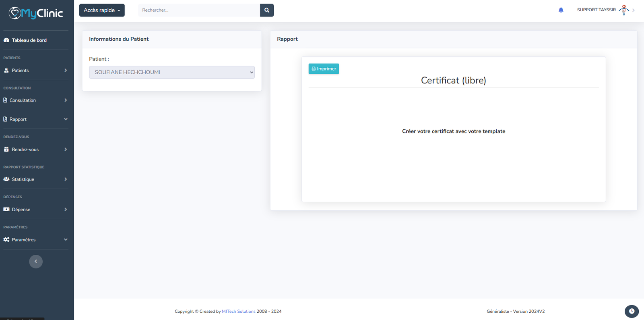Click in the Rechercher search field
Viewport: 644px width, 320px height.
click(x=199, y=10)
